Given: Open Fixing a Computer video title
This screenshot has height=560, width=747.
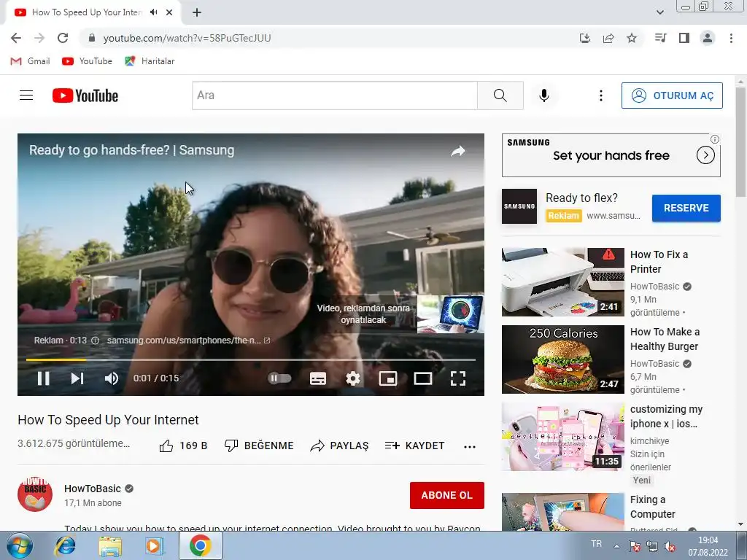Looking at the screenshot, I should click(653, 507).
